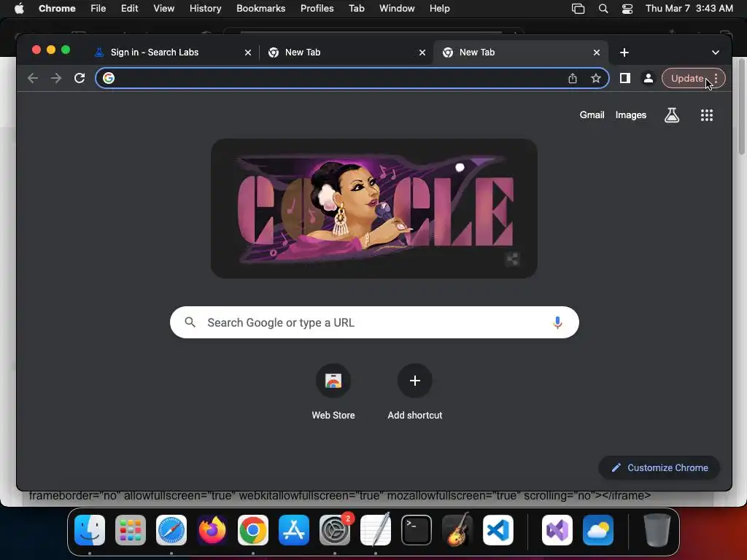
Task: Click the Stage Manager menu bar icon
Action: [578, 9]
